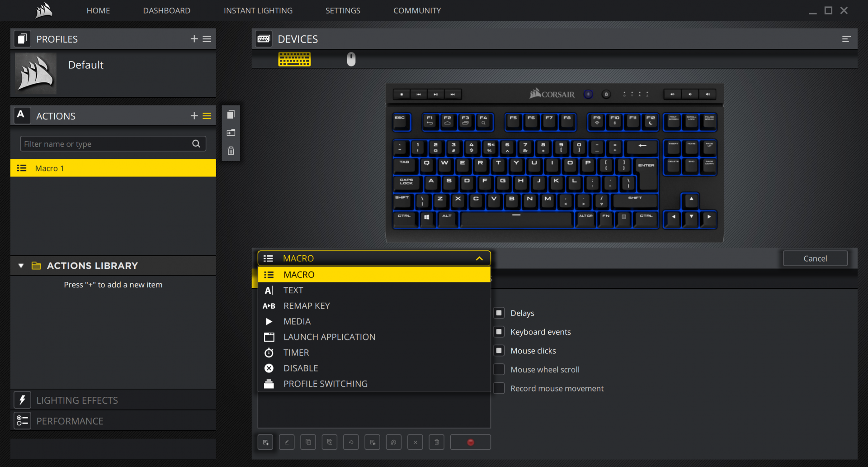
Task: Choose LAUNCH APPLICATION from the action type list
Action: pyautogui.click(x=374, y=337)
